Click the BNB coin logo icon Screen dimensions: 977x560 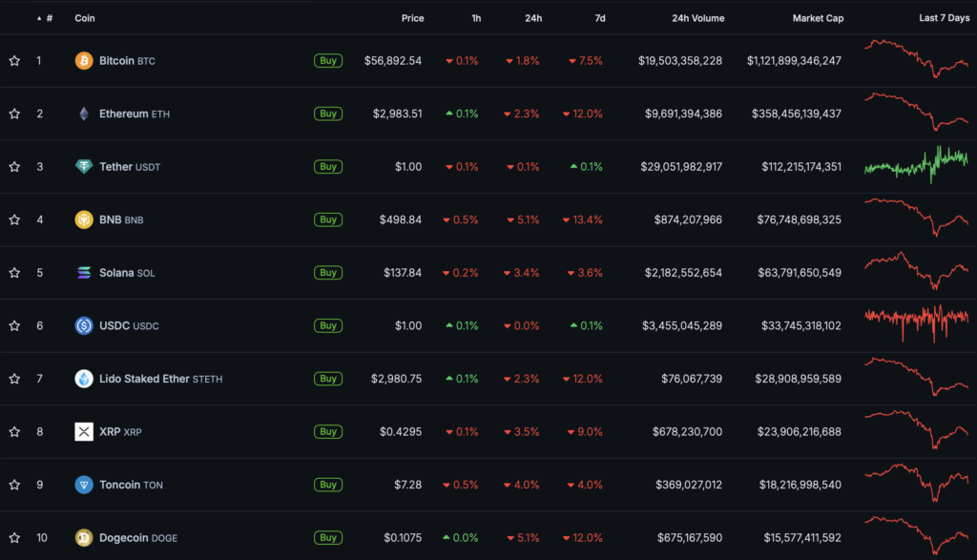pyautogui.click(x=84, y=219)
